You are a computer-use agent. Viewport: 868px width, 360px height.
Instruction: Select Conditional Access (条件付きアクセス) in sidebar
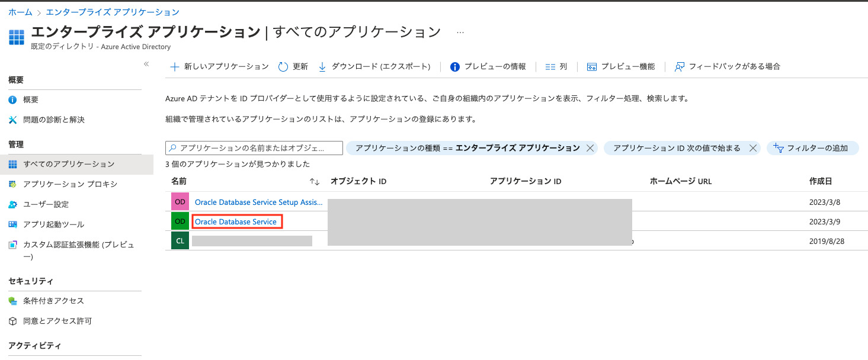pos(53,301)
